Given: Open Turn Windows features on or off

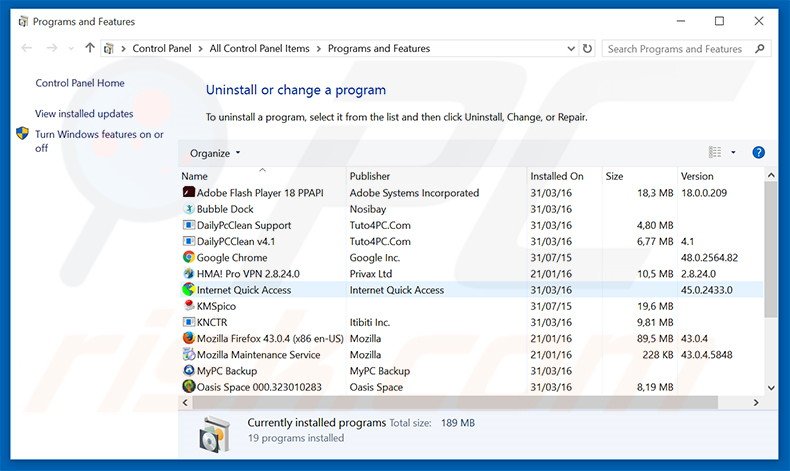Looking at the screenshot, I should pyautogui.click(x=99, y=141).
